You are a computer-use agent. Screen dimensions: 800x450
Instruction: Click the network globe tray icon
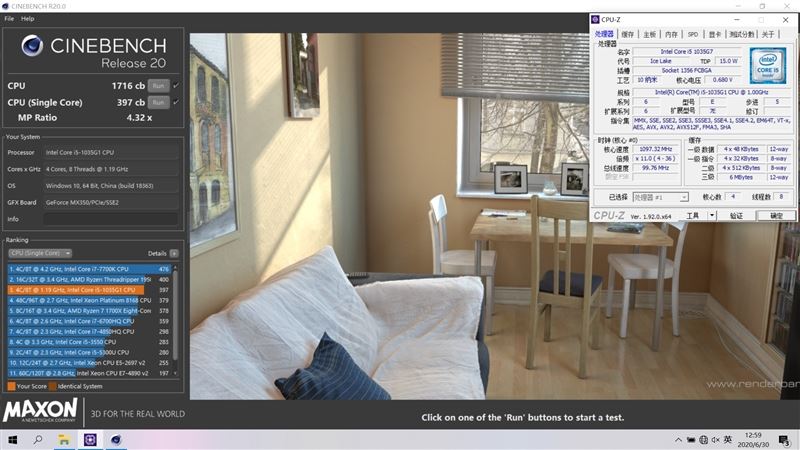[x=704, y=440]
